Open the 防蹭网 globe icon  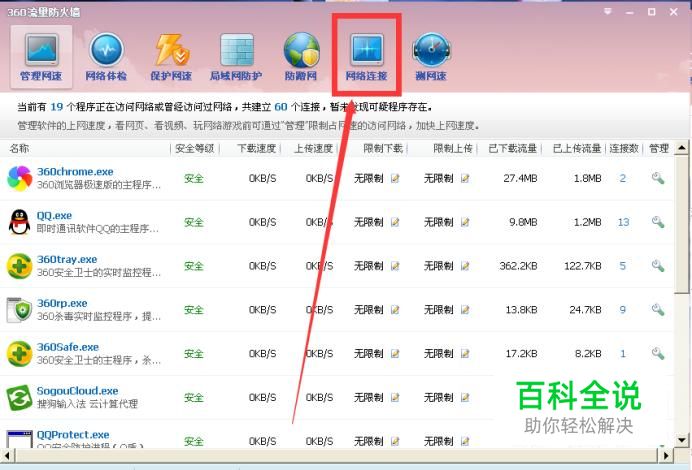point(301,50)
